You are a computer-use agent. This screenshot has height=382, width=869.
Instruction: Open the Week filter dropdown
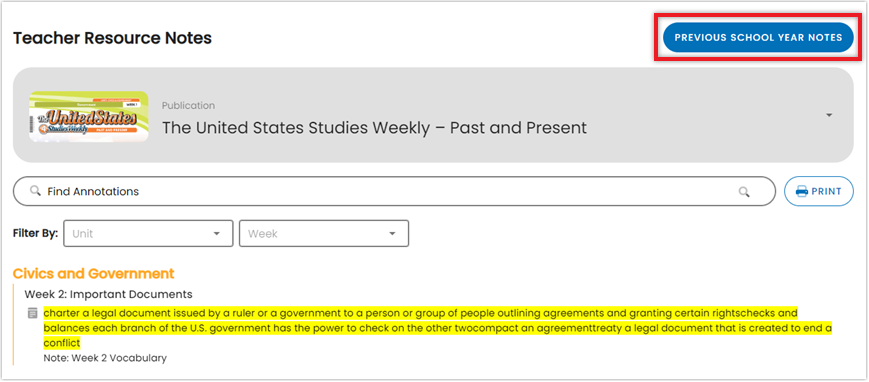(324, 233)
